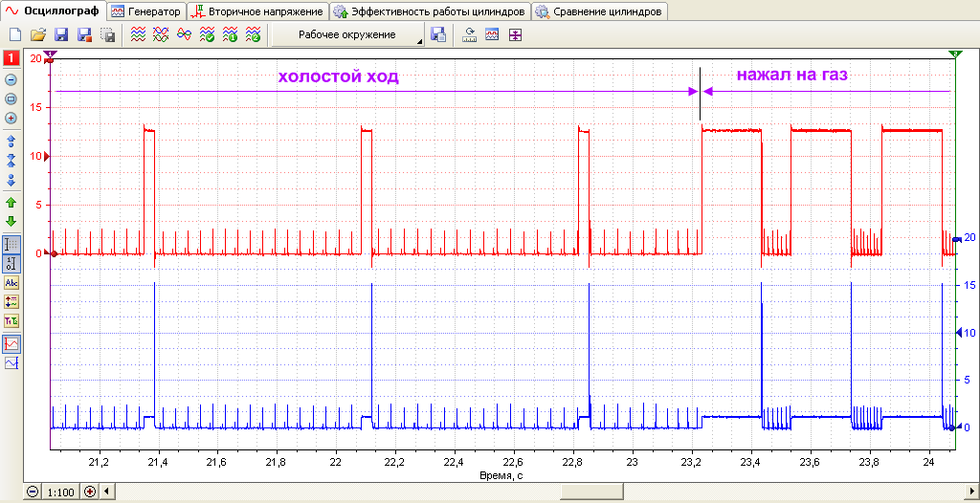Image resolution: width=980 pixels, height=503 pixels.
Task: Compress the signal vertically with inward arrows
Action: click(11, 160)
